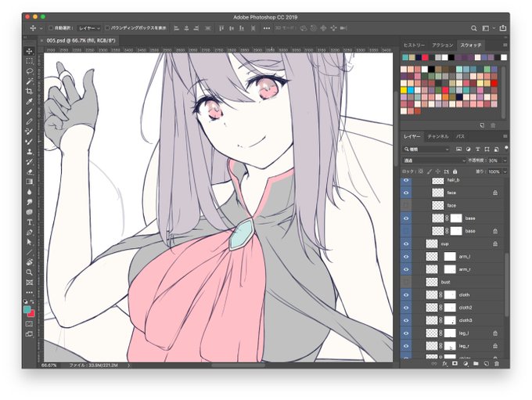
Task: Open the search magnifier in options bar
Action: click(474, 28)
